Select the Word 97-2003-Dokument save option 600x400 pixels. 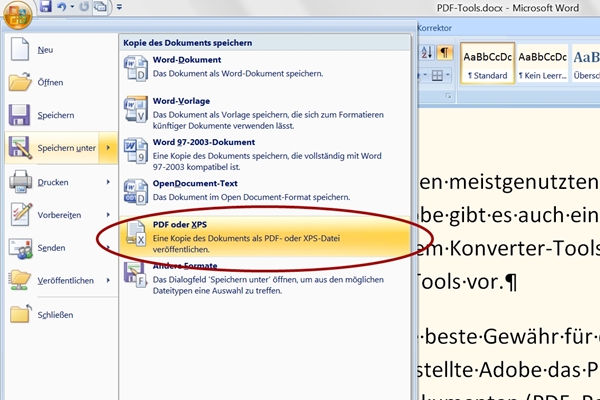coord(265,154)
